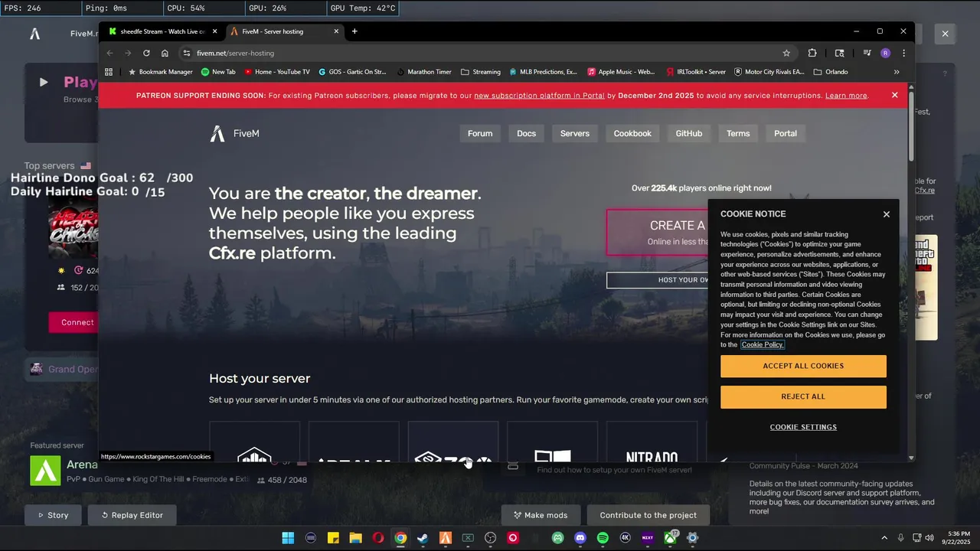Open the volume control in system tray
Viewport: 980px width, 551px height.
[929, 538]
